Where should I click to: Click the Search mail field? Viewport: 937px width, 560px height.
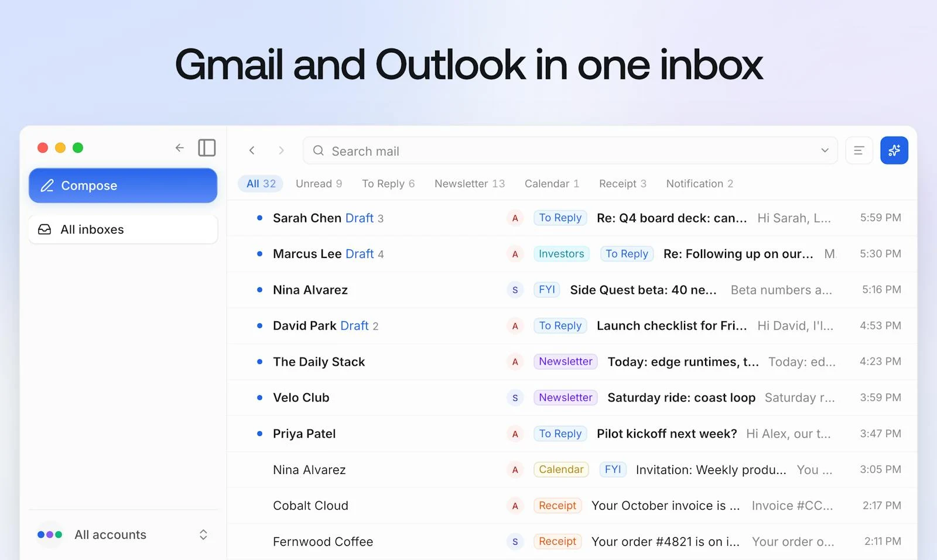570,150
